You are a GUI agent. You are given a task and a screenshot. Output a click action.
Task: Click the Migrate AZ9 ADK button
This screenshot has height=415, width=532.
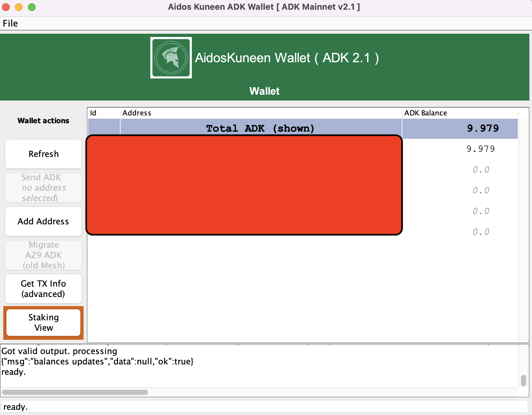[x=43, y=255]
